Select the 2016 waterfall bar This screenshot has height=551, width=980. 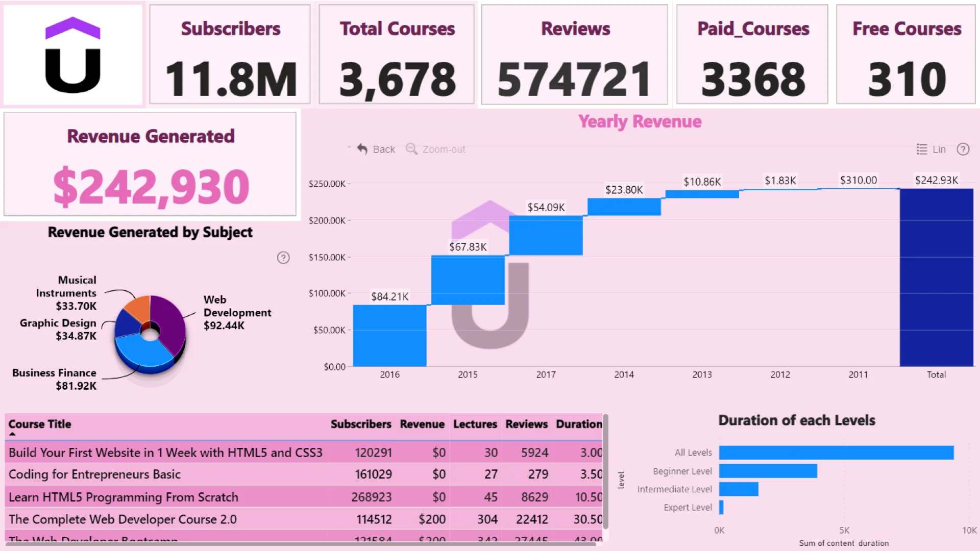click(389, 336)
